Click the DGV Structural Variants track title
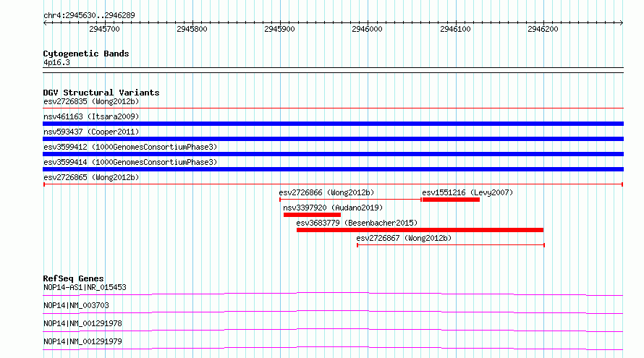 pyautogui.click(x=101, y=93)
